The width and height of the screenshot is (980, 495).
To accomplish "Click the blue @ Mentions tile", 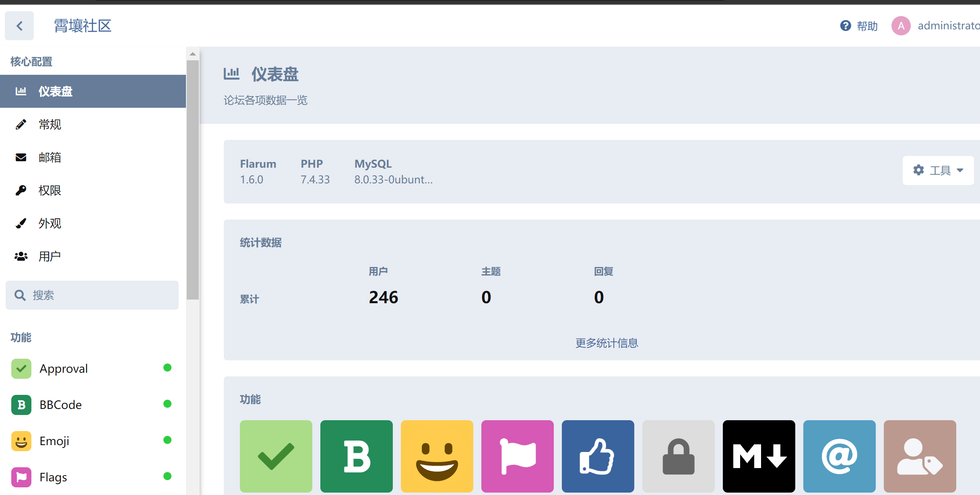I will click(839, 456).
